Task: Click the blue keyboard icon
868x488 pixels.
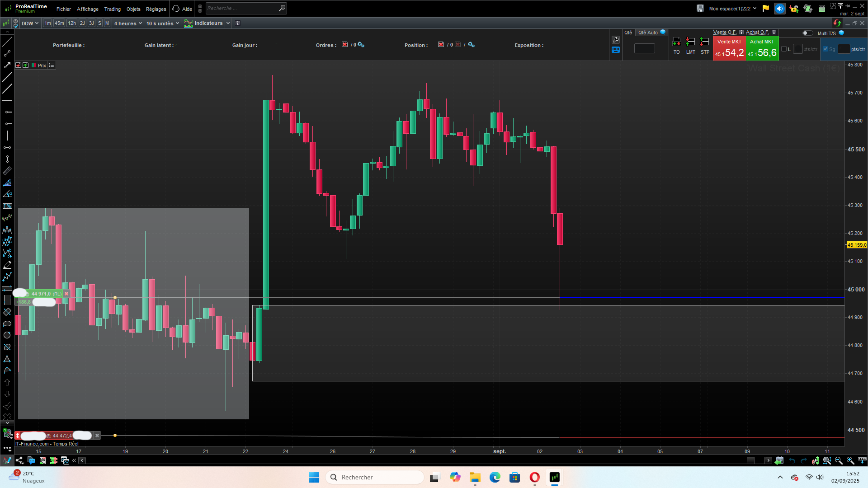Action: pos(615,50)
